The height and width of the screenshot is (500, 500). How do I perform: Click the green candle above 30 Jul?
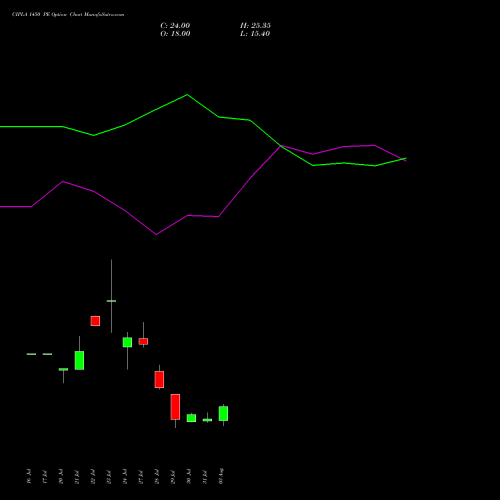click(191, 418)
